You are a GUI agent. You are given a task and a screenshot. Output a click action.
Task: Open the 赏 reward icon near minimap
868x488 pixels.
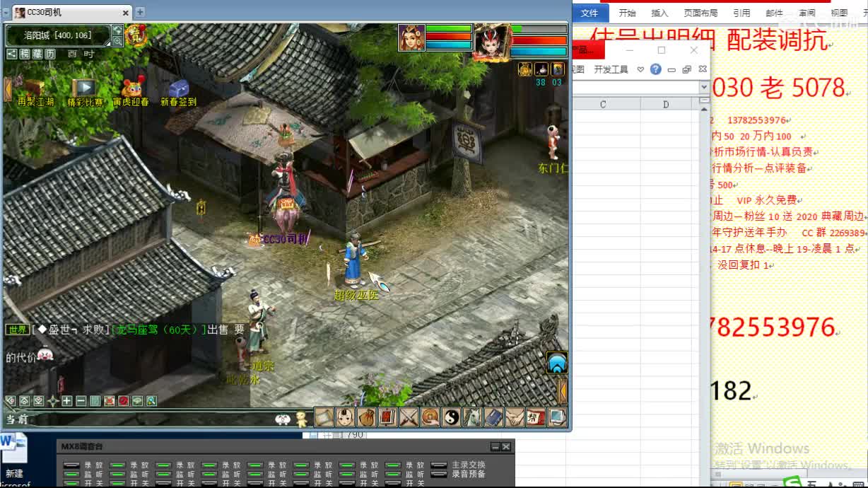pos(136,35)
